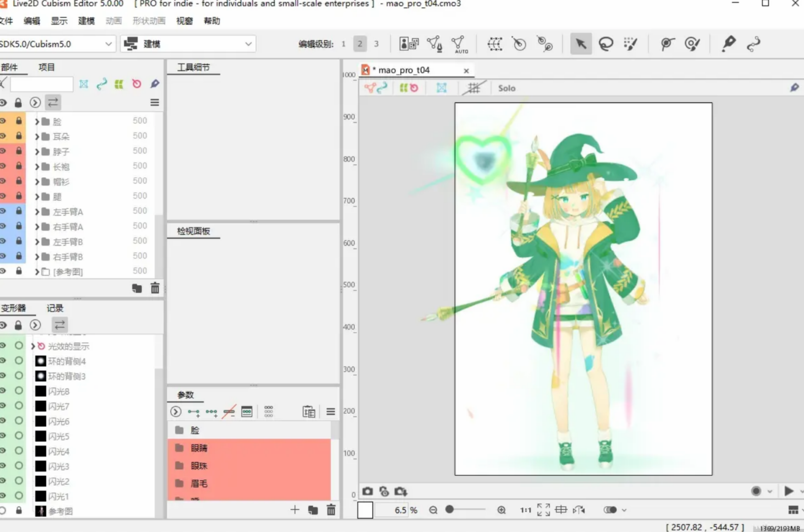Viewport: 804px width, 532px height.
Task: Open the 建模 workspace dropdown
Action: pyautogui.click(x=188, y=44)
